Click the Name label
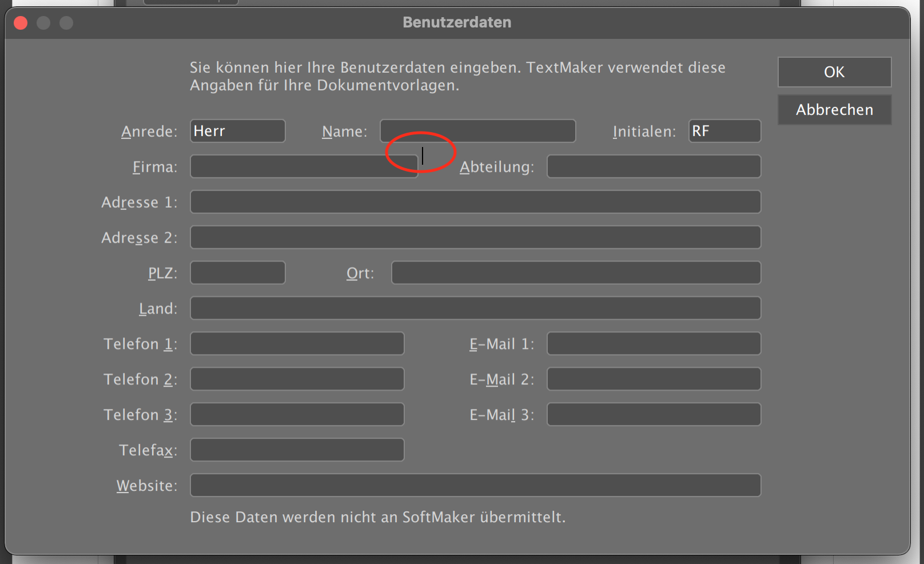The width and height of the screenshot is (924, 564). pyautogui.click(x=345, y=132)
